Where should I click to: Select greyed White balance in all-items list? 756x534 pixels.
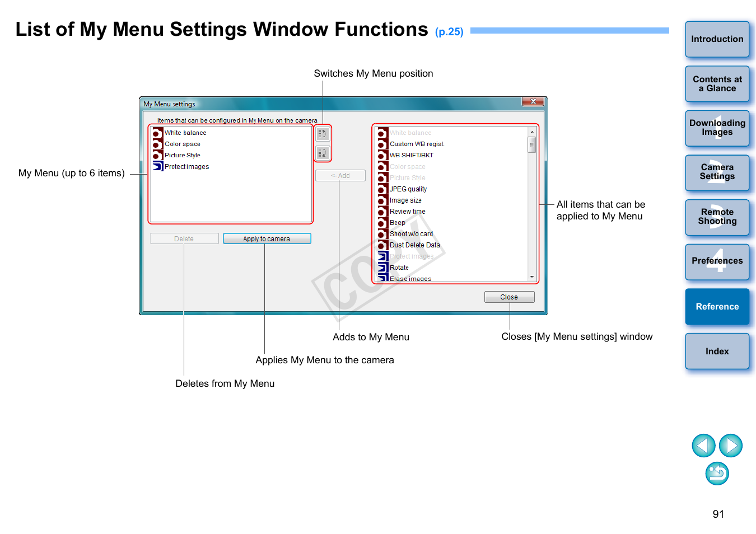[410, 133]
